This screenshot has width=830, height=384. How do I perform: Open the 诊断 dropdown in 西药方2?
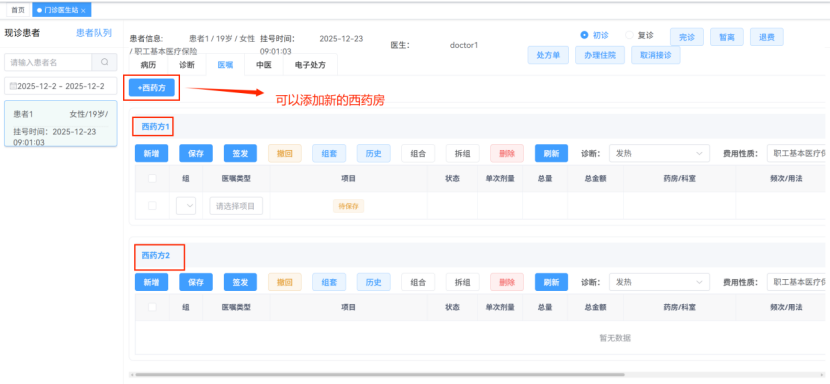click(x=659, y=282)
